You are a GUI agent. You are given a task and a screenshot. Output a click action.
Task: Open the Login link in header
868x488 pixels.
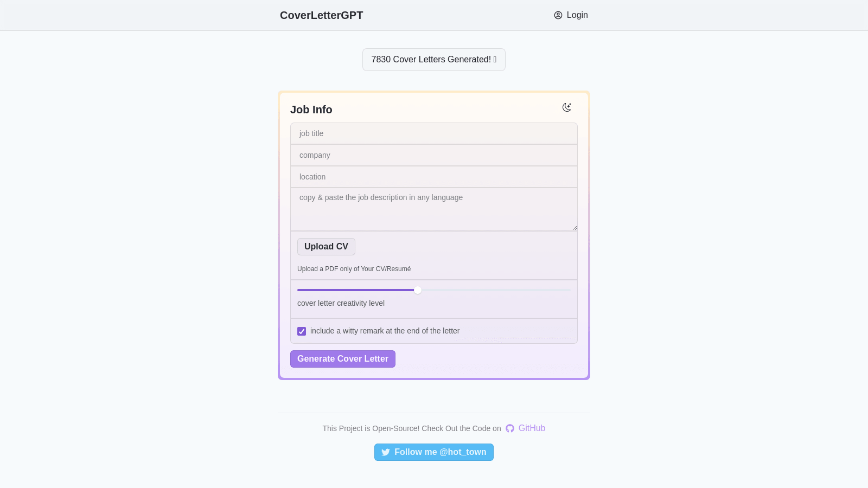tap(571, 15)
